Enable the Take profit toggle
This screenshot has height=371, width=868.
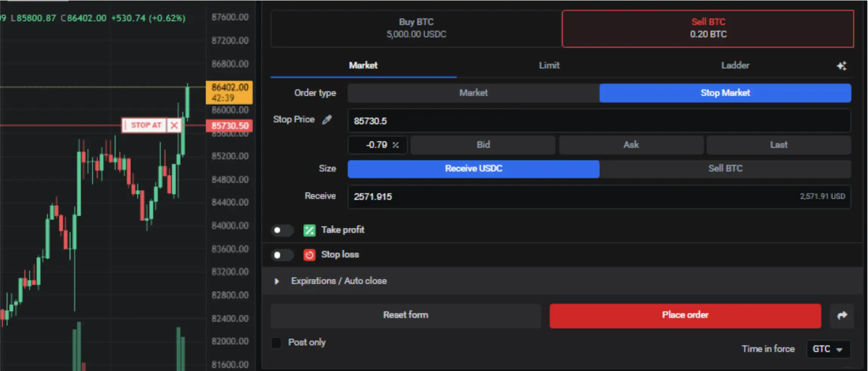pyautogui.click(x=282, y=230)
